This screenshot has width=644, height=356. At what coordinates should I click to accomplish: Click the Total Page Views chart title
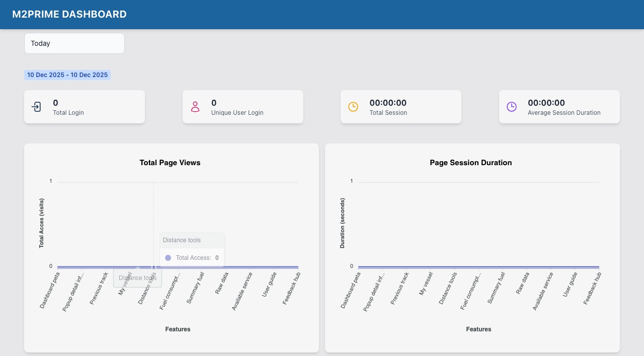170,163
